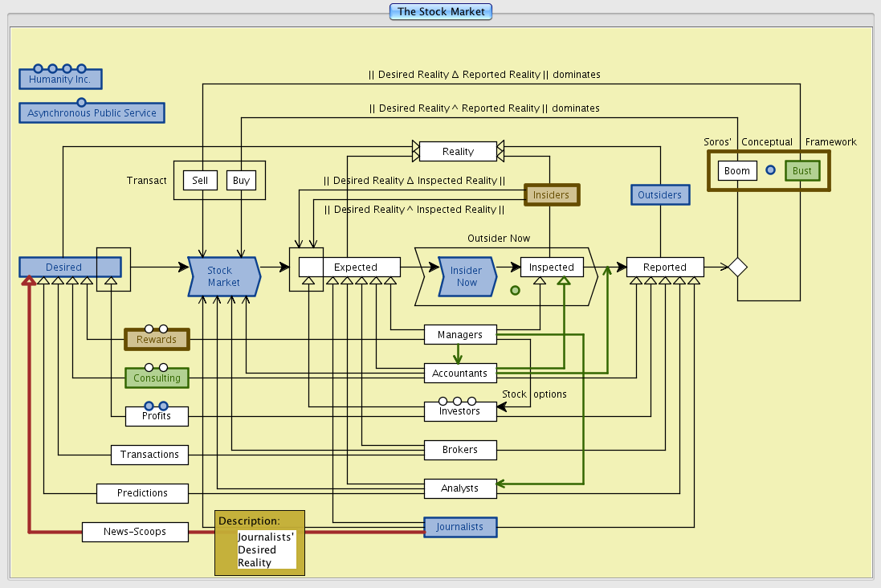Select the green Bust state box
The image size is (881, 588).
coord(801,171)
